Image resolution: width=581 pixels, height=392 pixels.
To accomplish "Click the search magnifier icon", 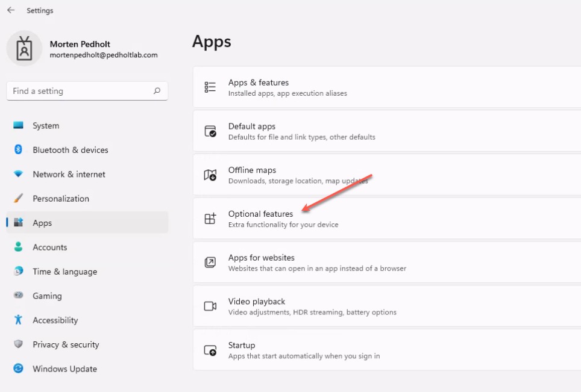I will click(157, 91).
